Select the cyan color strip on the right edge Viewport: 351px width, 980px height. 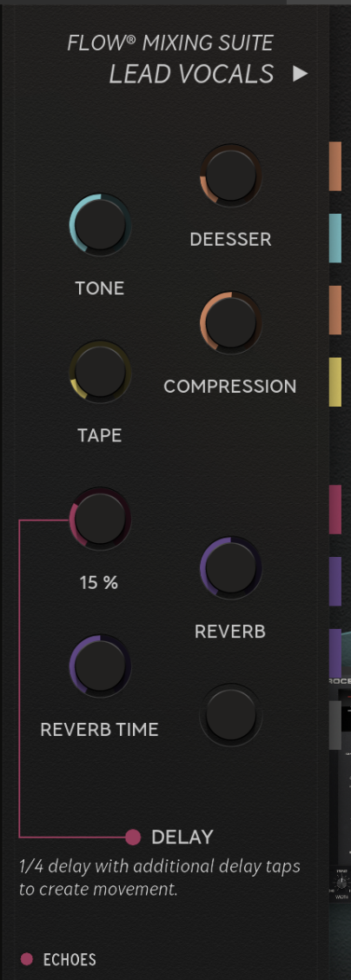coord(335,238)
